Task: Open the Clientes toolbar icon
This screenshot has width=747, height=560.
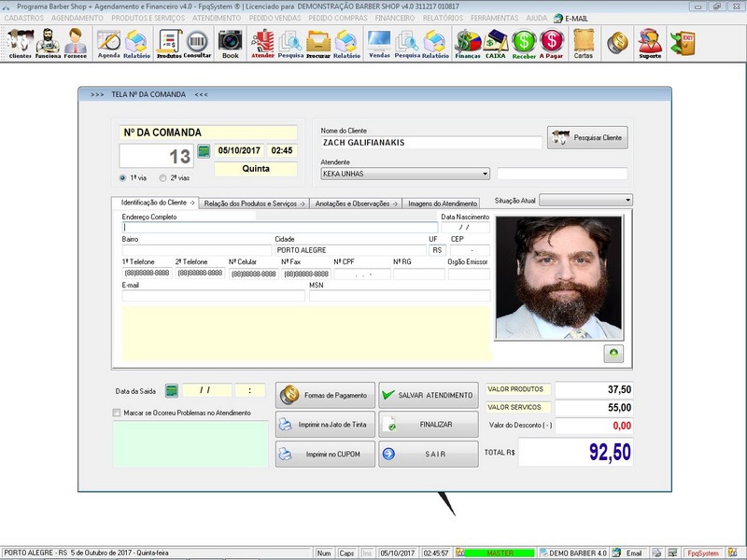Action: tap(20, 43)
